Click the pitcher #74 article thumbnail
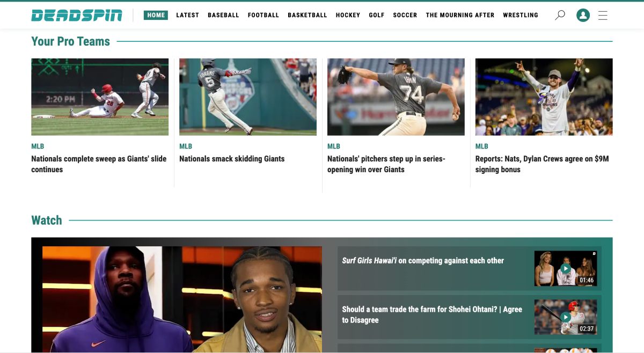 click(396, 97)
